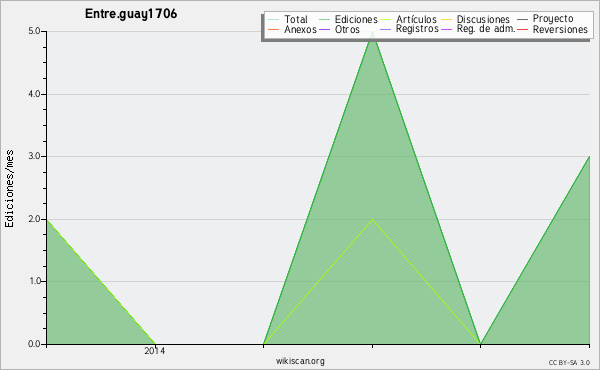Click the CC BY-SA 3.0 license text

click(x=569, y=363)
